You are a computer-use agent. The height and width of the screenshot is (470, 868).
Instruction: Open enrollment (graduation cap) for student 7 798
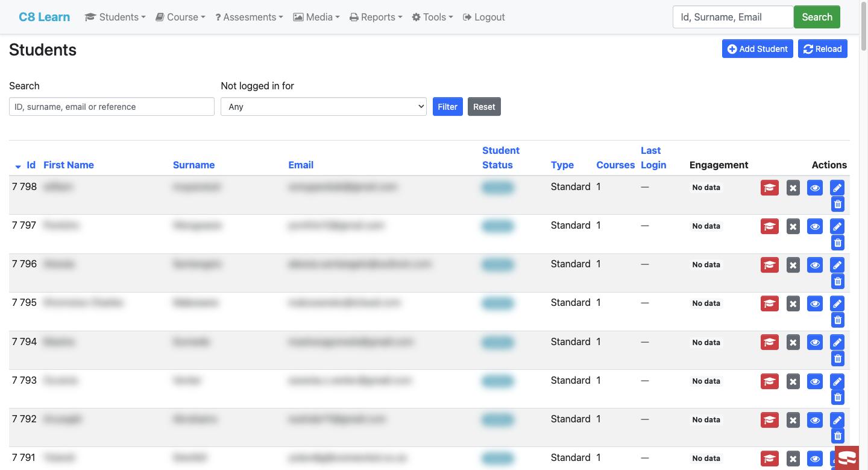pos(770,188)
